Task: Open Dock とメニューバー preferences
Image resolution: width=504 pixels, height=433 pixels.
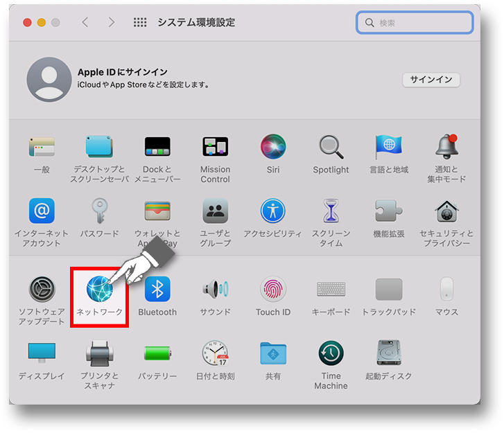Action: coord(157,147)
